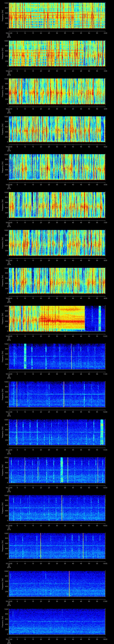Screen dimensions: 114x644
Task: Click the 2:00 end-of-axis label
Action: click(x=105, y=33)
